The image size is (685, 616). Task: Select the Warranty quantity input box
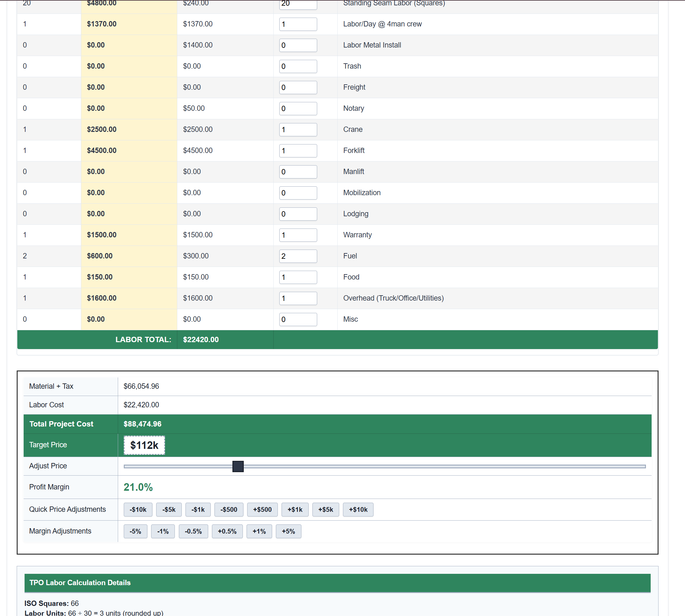tap(298, 235)
